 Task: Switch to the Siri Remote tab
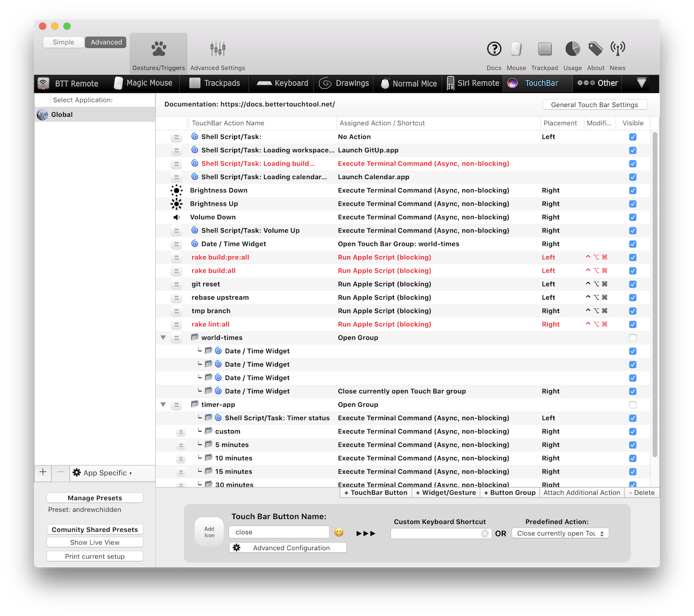(x=473, y=83)
